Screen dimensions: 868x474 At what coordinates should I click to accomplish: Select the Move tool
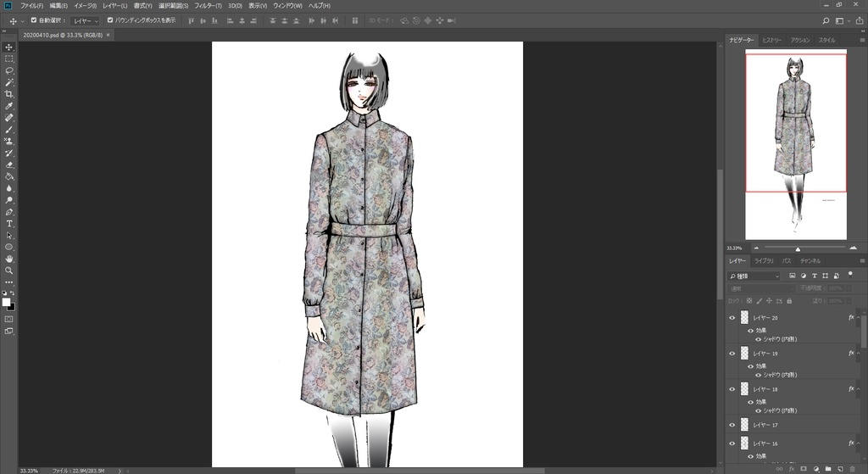point(8,47)
